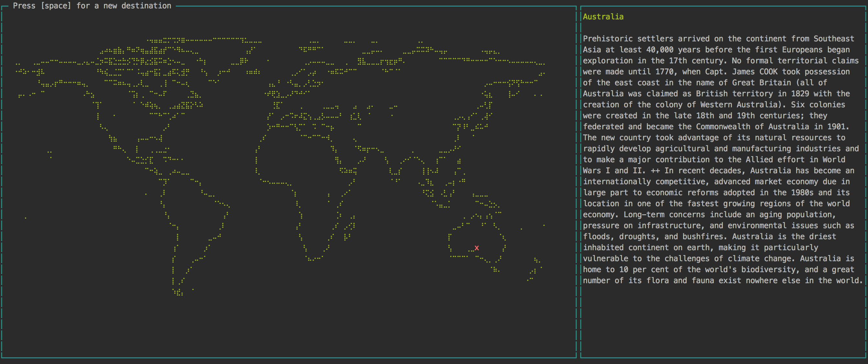Click the word 'Prehistoric' starting the description

[608, 39]
